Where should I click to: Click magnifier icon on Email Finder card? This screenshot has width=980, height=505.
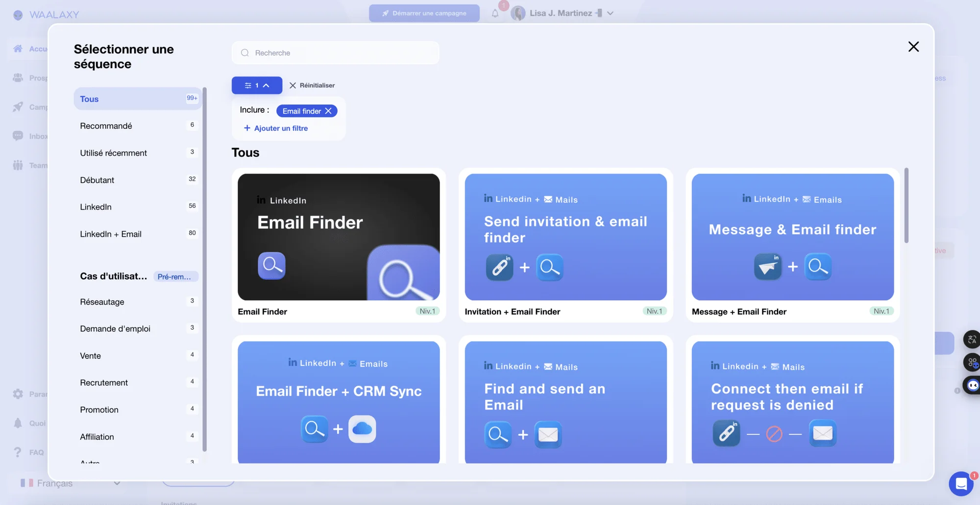tap(272, 265)
